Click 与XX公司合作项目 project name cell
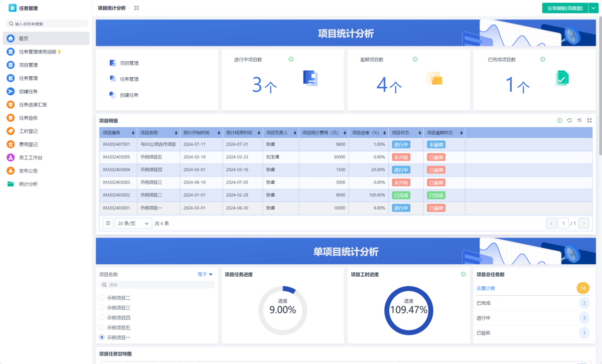This screenshot has height=364, width=602. click(158, 144)
